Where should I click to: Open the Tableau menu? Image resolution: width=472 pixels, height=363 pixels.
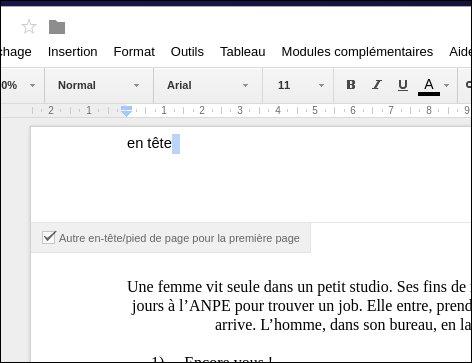pyautogui.click(x=243, y=52)
